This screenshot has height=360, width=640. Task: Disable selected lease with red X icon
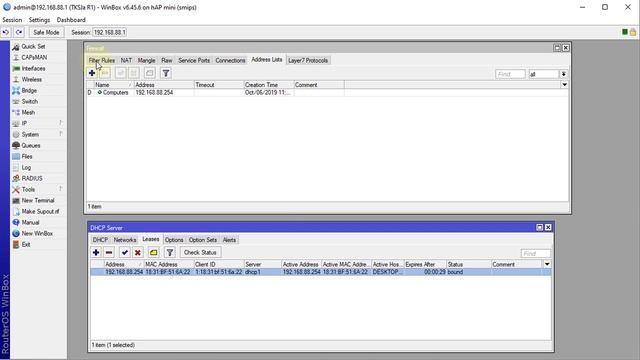tap(138, 253)
